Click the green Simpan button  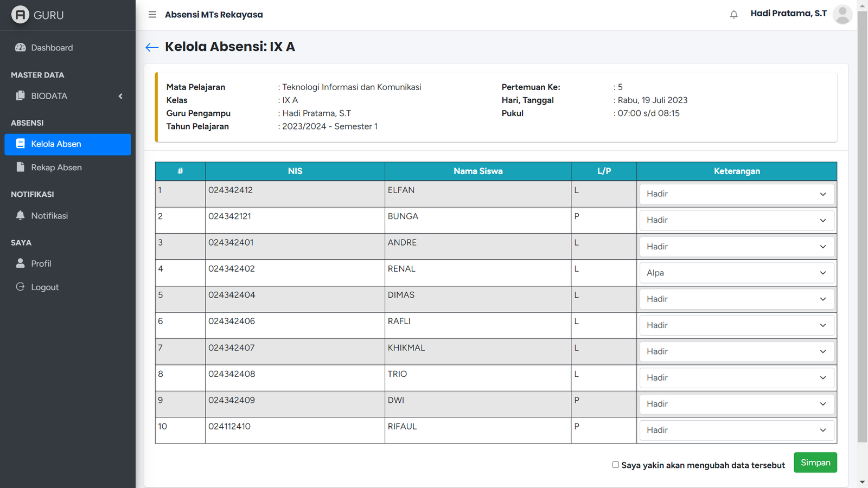point(815,463)
